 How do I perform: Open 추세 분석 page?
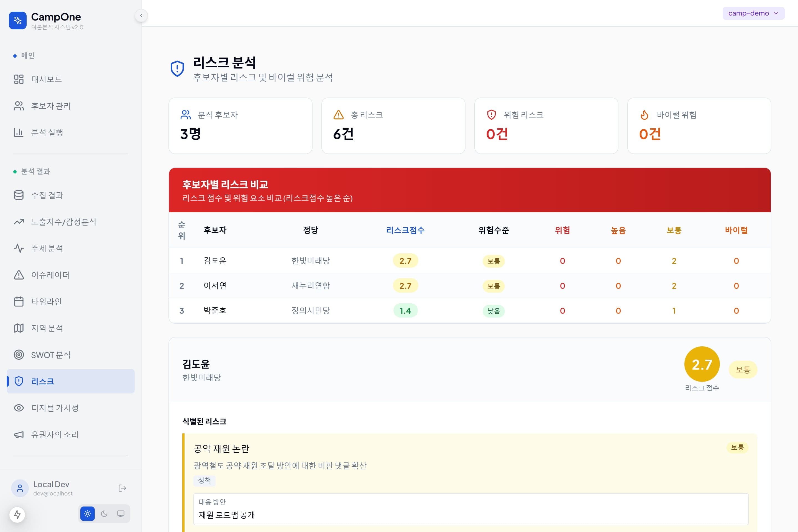coord(71,248)
